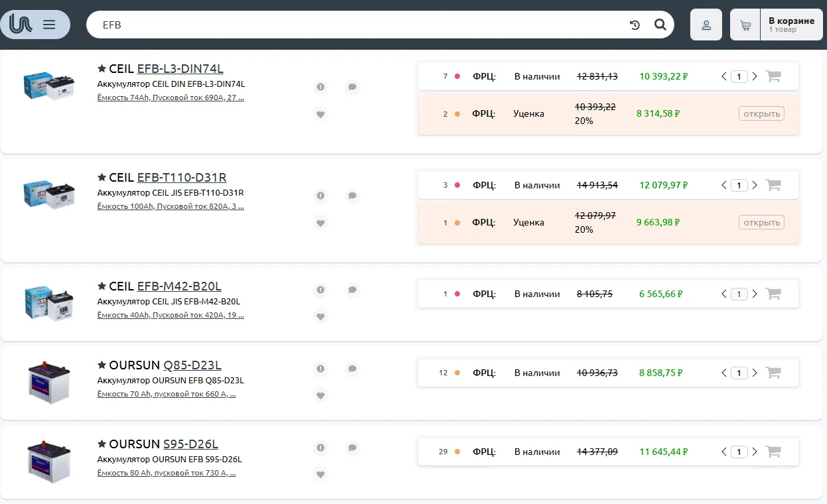
Task: Expand specs of CEIL EFB-L3-DIN74L
Action: point(171,97)
